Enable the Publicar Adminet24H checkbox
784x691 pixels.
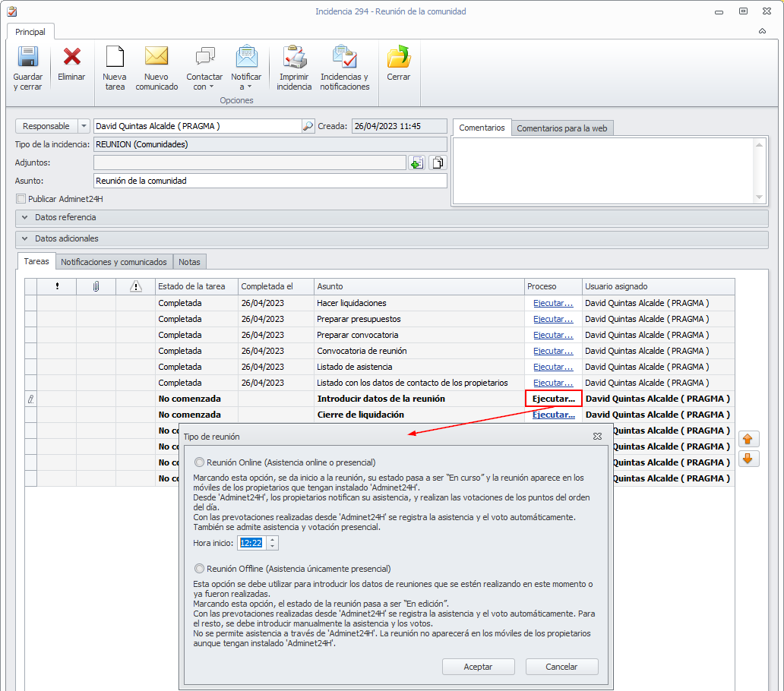21,199
